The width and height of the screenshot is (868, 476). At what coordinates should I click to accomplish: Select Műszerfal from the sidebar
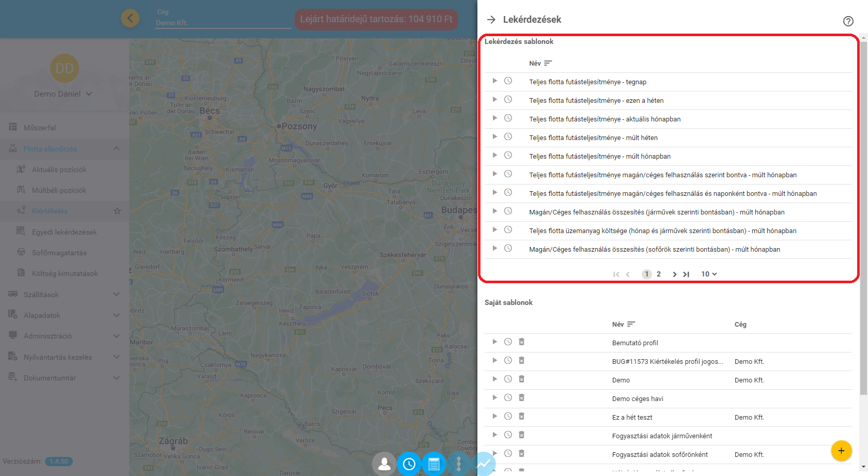(40, 128)
